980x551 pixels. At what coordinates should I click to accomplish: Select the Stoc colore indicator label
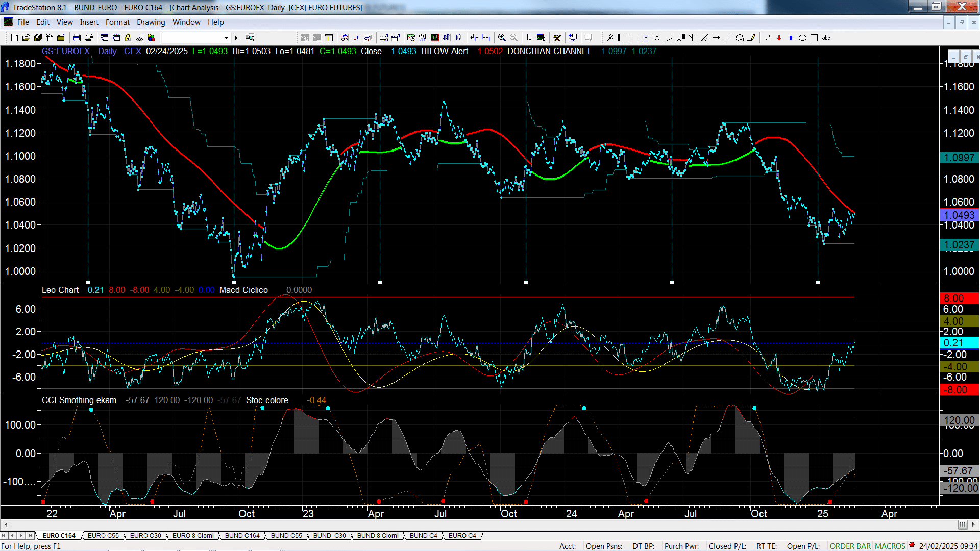pos(267,400)
